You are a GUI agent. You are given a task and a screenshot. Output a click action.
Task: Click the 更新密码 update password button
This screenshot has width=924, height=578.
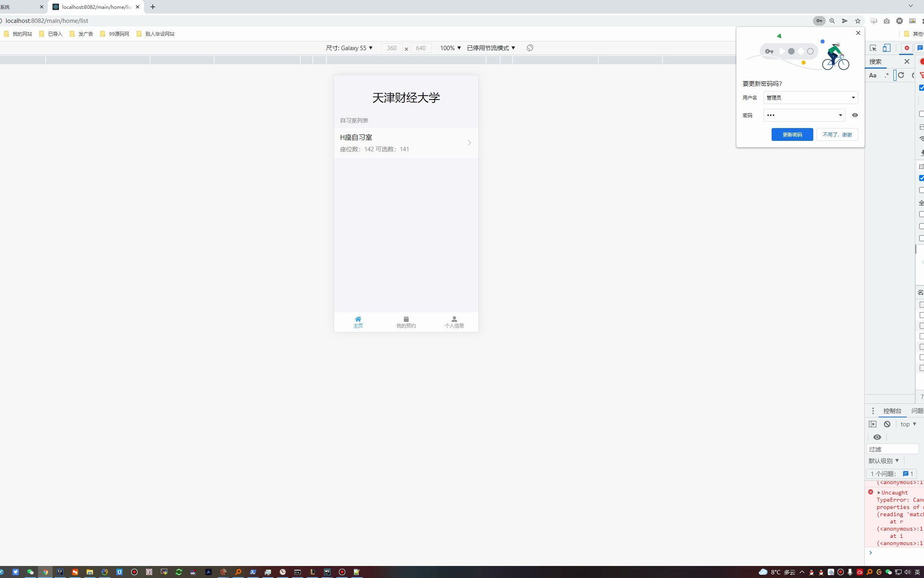792,134
